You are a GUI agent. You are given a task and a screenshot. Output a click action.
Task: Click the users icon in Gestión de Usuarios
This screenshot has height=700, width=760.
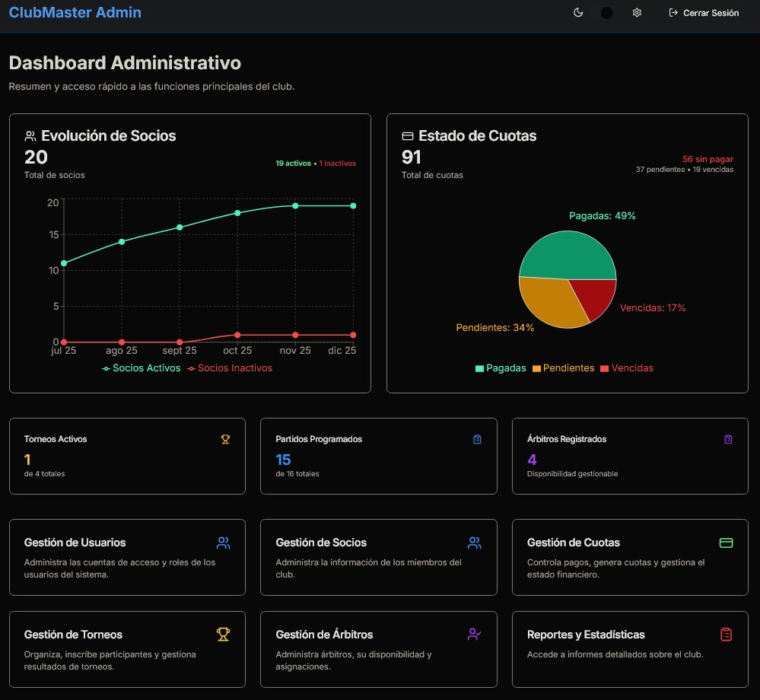coord(224,543)
